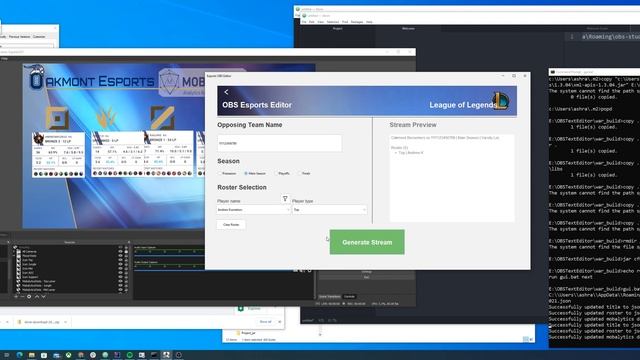Move source down in OBS sources list
This screenshot has height=360, width=640.
pyautogui.click(x=44, y=296)
